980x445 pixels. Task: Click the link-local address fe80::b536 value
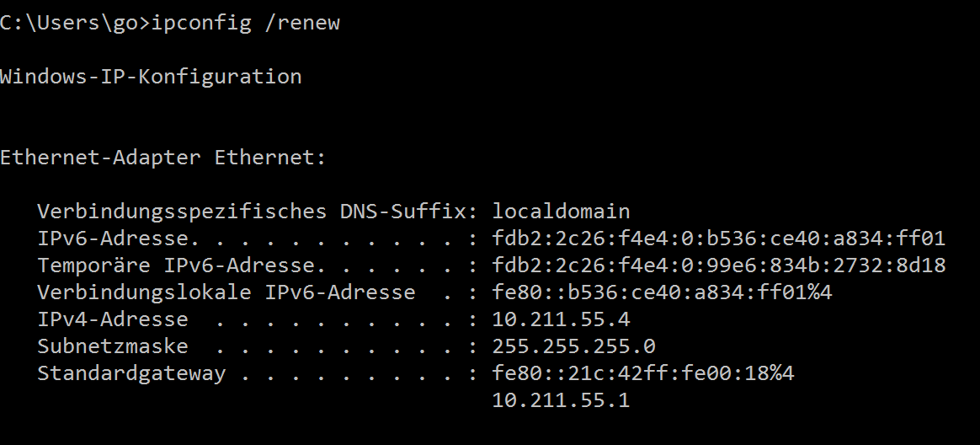pyautogui.click(x=662, y=292)
